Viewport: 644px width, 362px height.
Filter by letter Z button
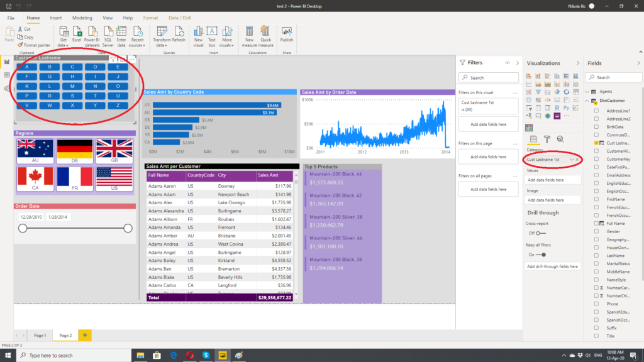(118, 106)
